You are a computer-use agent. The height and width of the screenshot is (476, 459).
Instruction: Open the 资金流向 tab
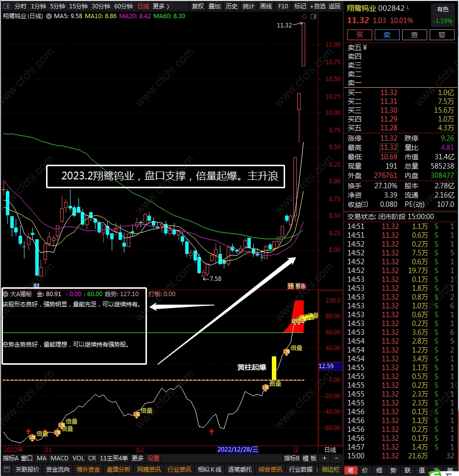pos(58,469)
